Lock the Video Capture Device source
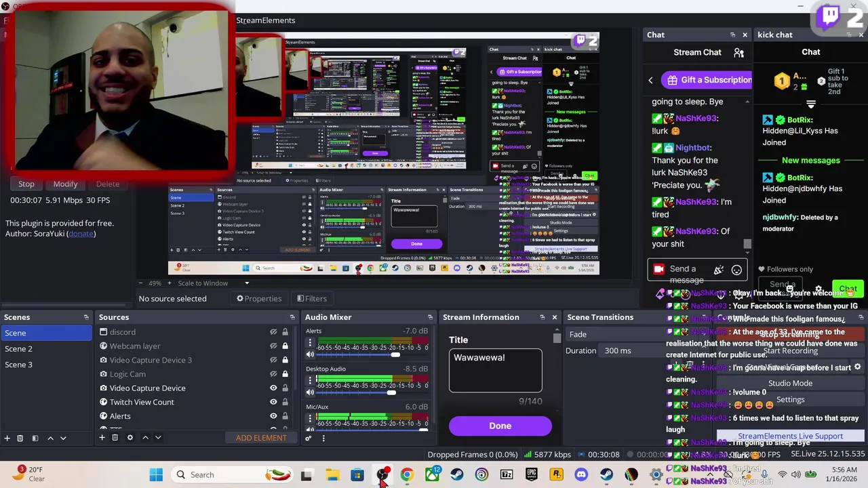This screenshot has height=488, width=868. tap(285, 388)
